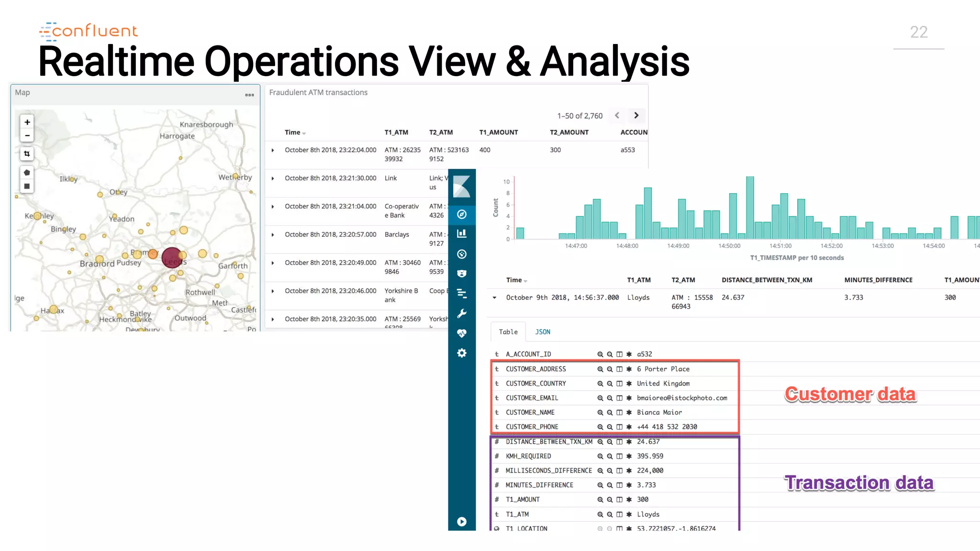Filter out value of CUSTOMER_ADDRESS
The image size is (980, 551).
[x=610, y=369]
